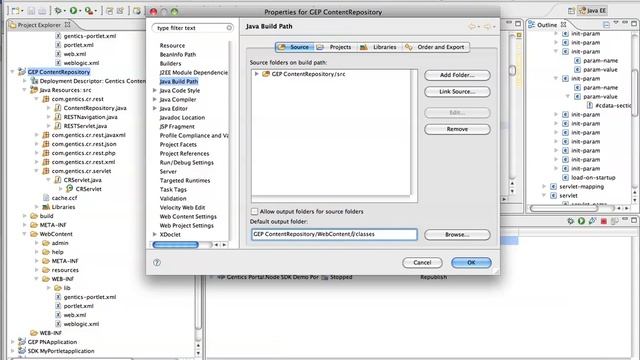640x360 pixels.
Task: Select Validation in category list
Action: pos(173,198)
